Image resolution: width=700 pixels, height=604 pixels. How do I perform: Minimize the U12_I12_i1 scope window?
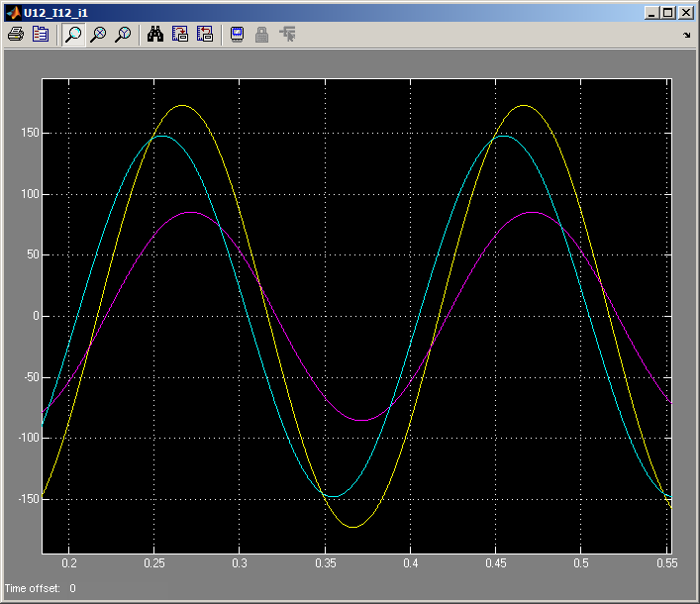click(x=652, y=13)
